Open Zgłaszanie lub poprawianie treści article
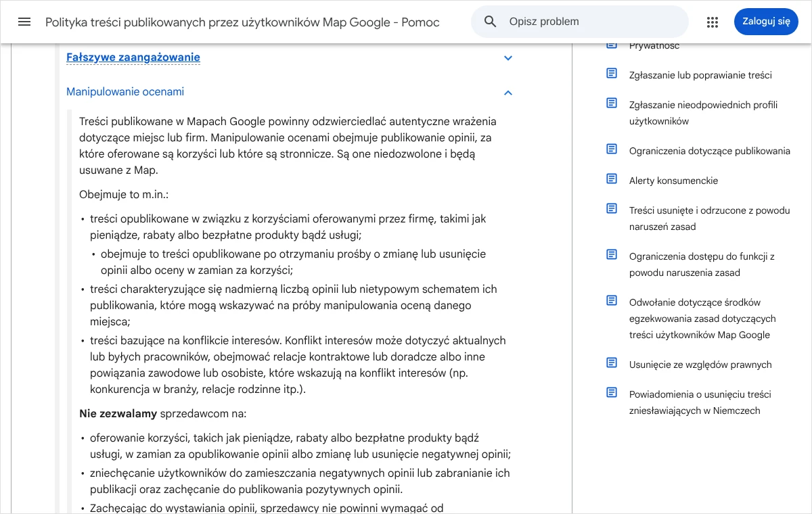Screen dimensions: 812x514 pyautogui.click(x=700, y=75)
